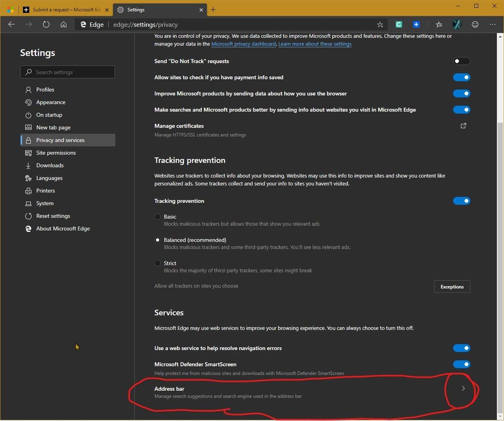The height and width of the screenshot is (421, 504).
Task: Select the Basic tracking prevention option
Action: tap(157, 217)
